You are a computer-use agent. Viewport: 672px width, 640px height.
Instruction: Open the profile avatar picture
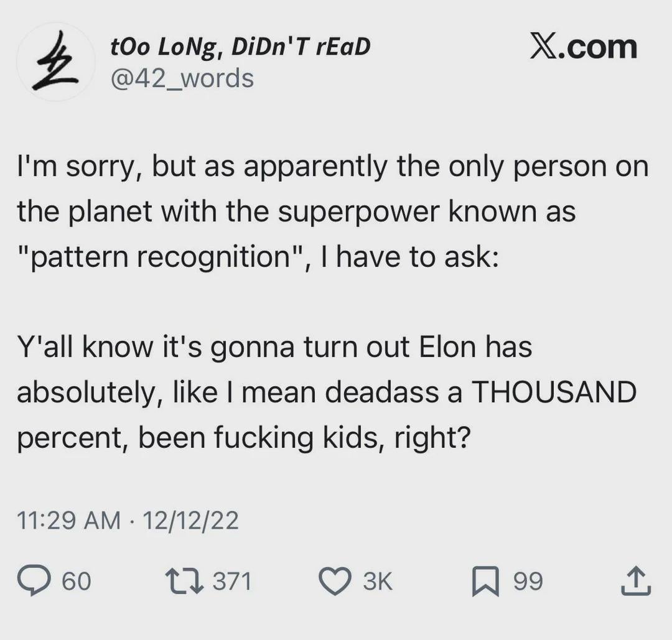(55, 62)
